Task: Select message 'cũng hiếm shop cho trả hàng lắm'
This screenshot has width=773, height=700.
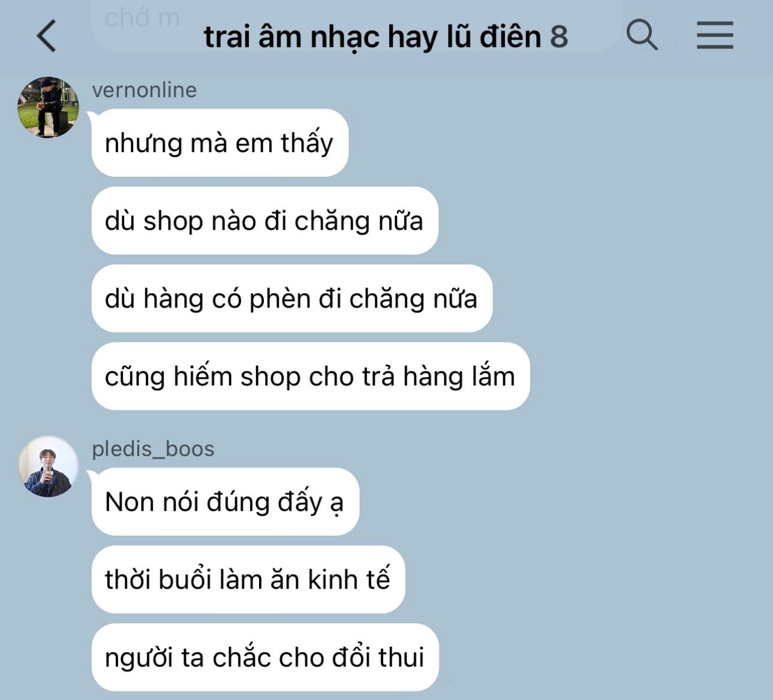Action: (x=311, y=376)
